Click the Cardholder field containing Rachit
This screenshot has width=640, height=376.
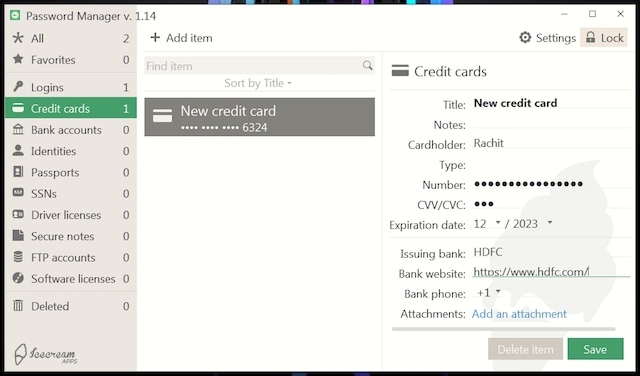point(551,143)
